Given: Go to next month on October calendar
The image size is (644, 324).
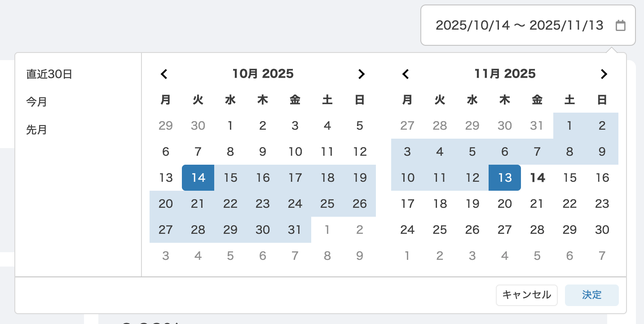Looking at the screenshot, I should [361, 74].
